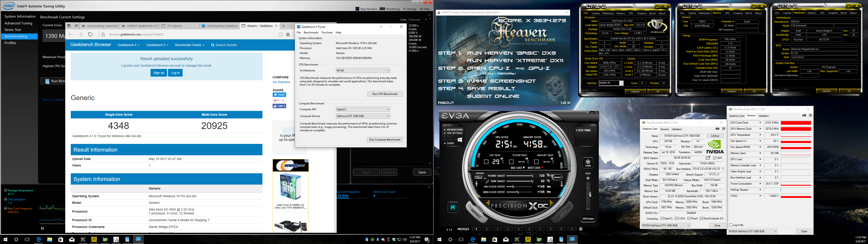Open EVGA Precision settings gear
Image resolution: width=868 pixels, height=244 pixels.
(580, 229)
